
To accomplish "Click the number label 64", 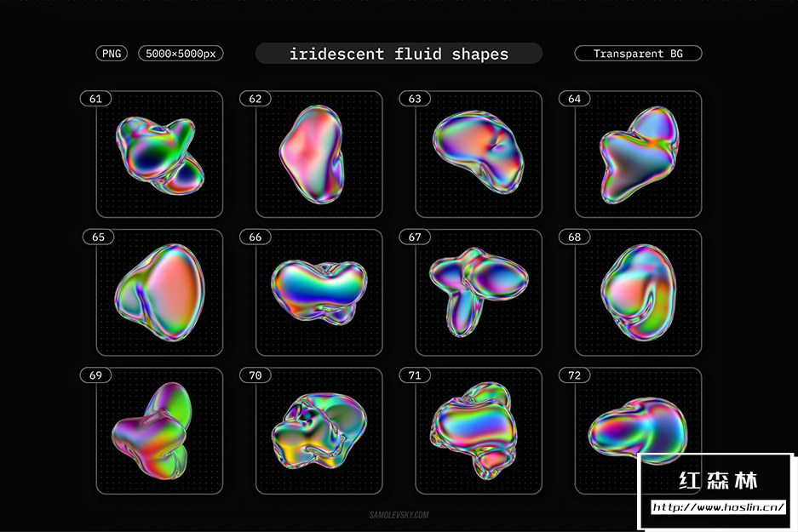I will tap(574, 99).
